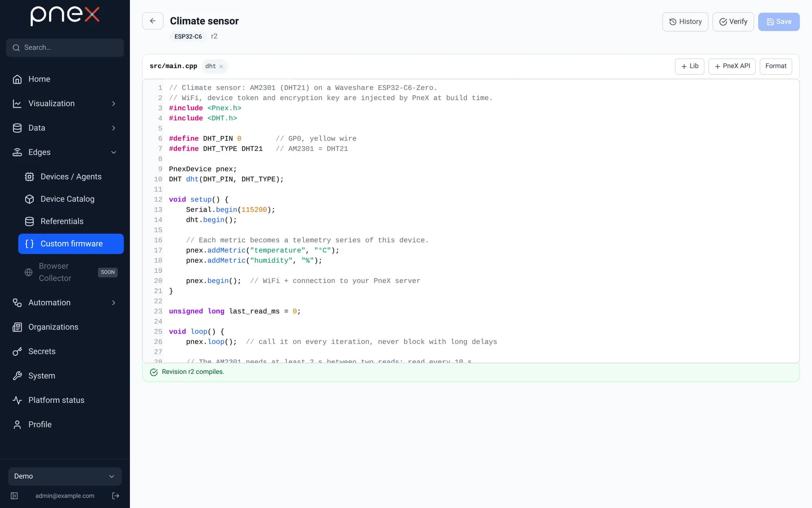Click the Home house icon
Image resolution: width=812 pixels, height=508 pixels.
(x=17, y=79)
